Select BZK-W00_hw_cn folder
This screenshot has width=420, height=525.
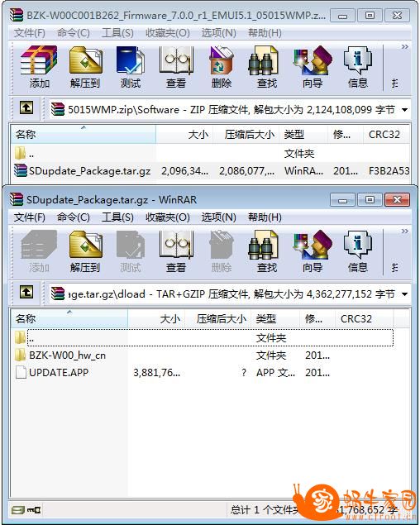(67, 356)
